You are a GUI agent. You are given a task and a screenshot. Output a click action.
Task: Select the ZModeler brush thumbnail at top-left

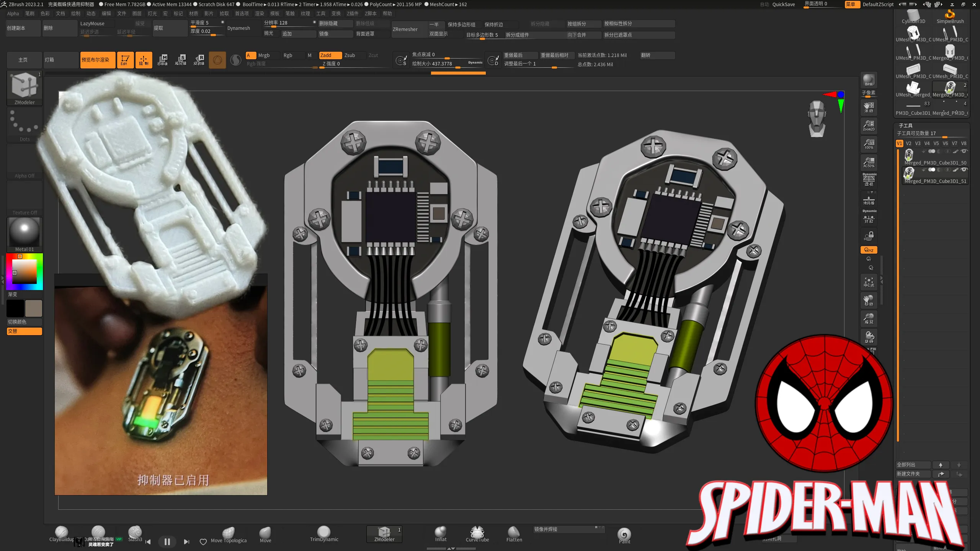point(24,88)
